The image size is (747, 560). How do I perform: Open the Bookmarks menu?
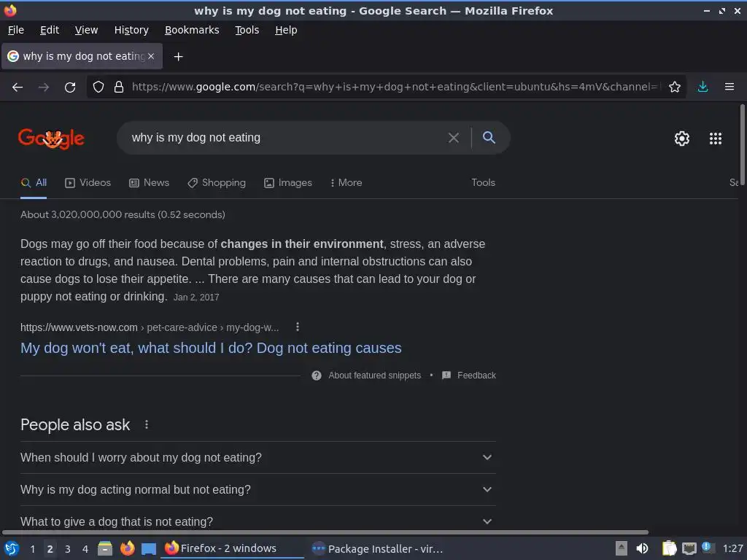[x=192, y=30]
